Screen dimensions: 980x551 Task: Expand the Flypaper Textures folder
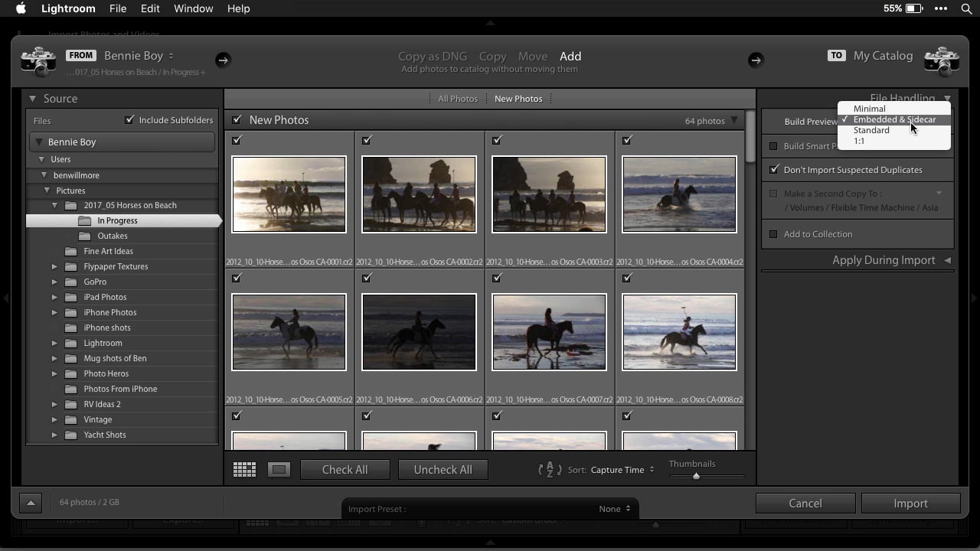(x=54, y=266)
